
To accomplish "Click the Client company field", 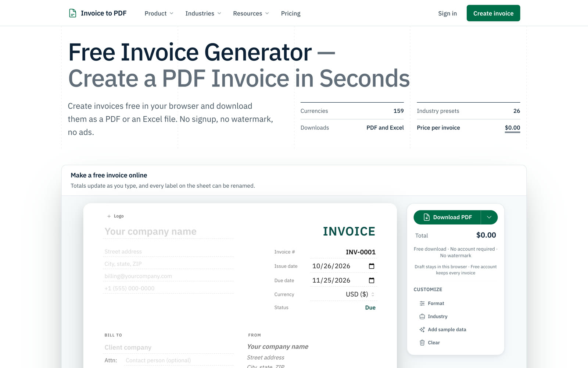I will coord(168,347).
